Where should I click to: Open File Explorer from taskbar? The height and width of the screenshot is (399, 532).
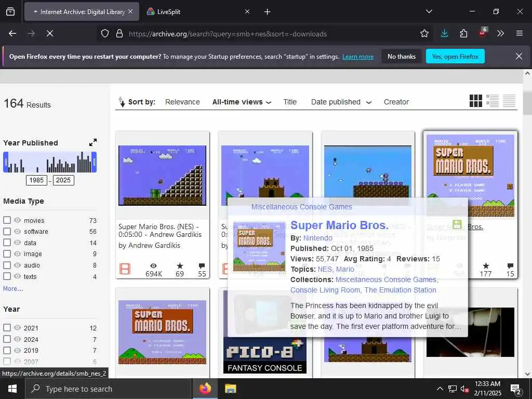[231, 389]
